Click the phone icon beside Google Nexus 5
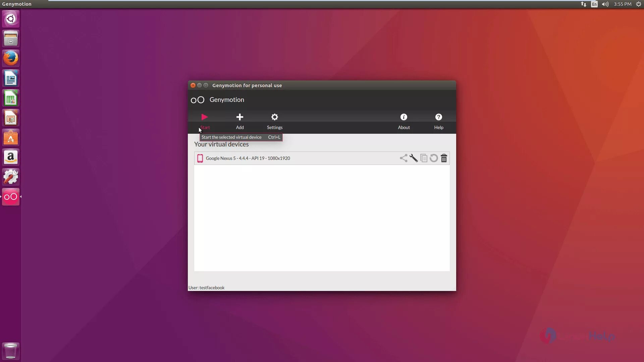The height and width of the screenshot is (362, 644). [x=200, y=158]
